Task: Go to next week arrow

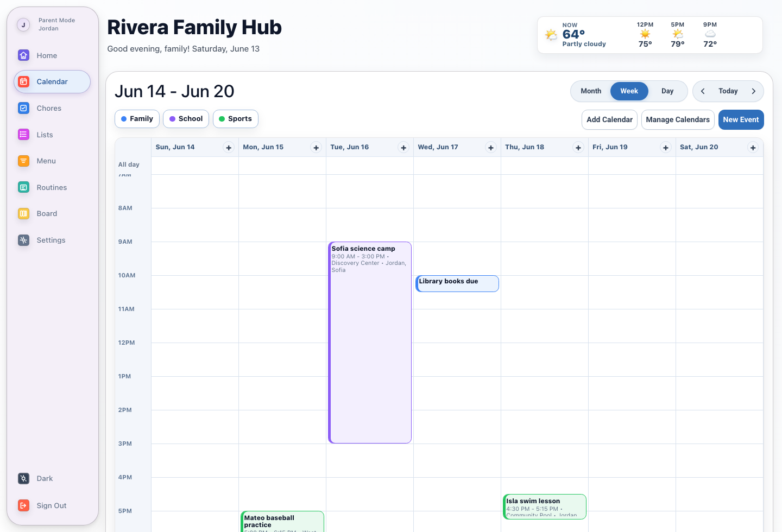Action: [x=754, y=91]
